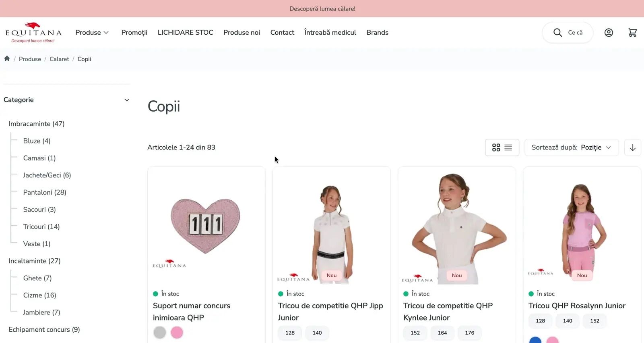
Task: Select the Bluze (4) subcategory
Action: [x=37, y=141]
